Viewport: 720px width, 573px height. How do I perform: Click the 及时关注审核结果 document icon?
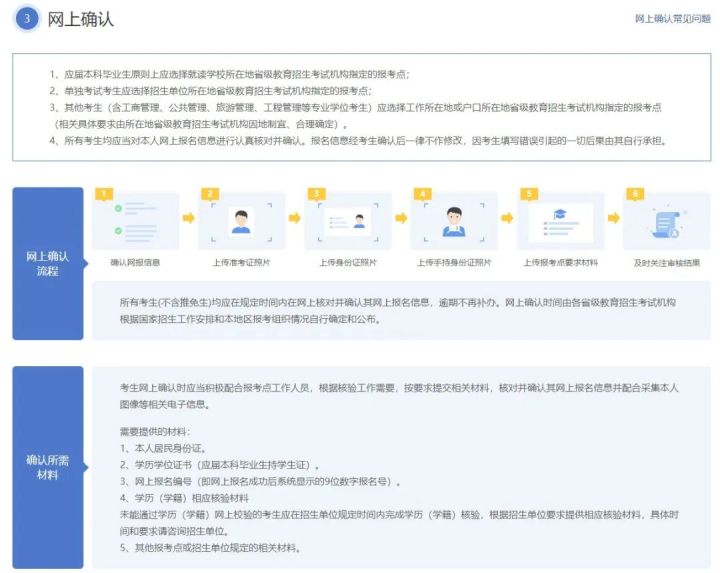666,223
